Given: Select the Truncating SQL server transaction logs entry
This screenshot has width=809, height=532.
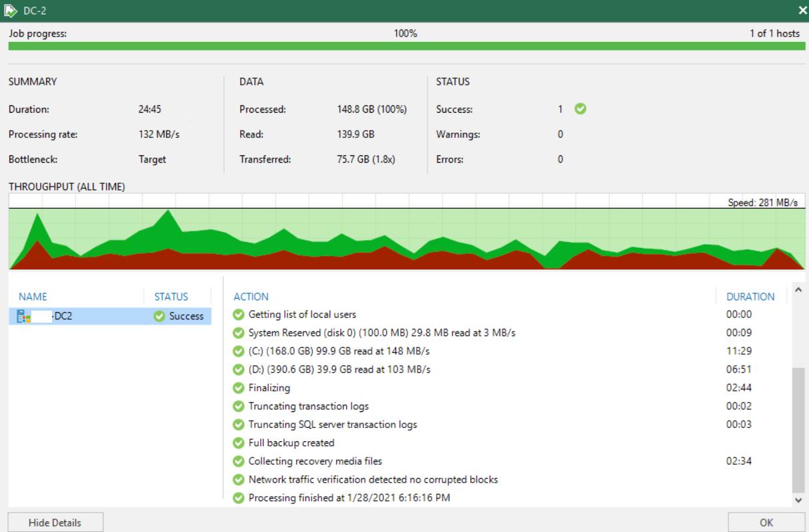Looking at the screenshot, I should pos(332,425).
